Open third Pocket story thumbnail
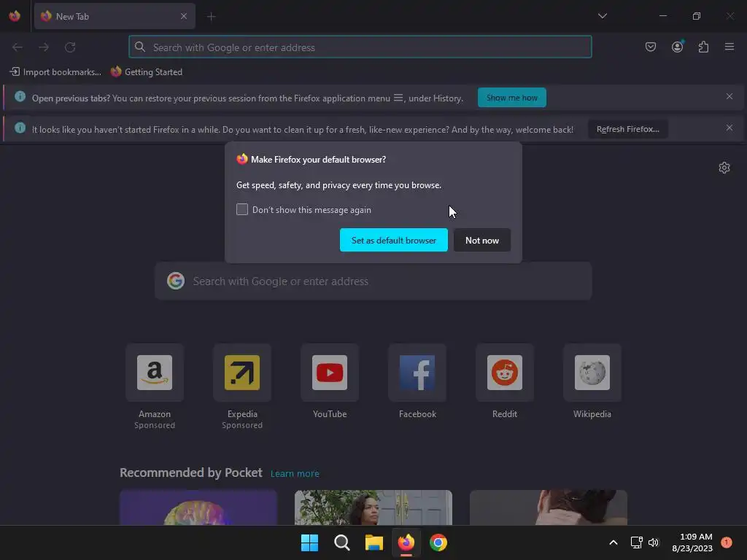 [549, 507]
